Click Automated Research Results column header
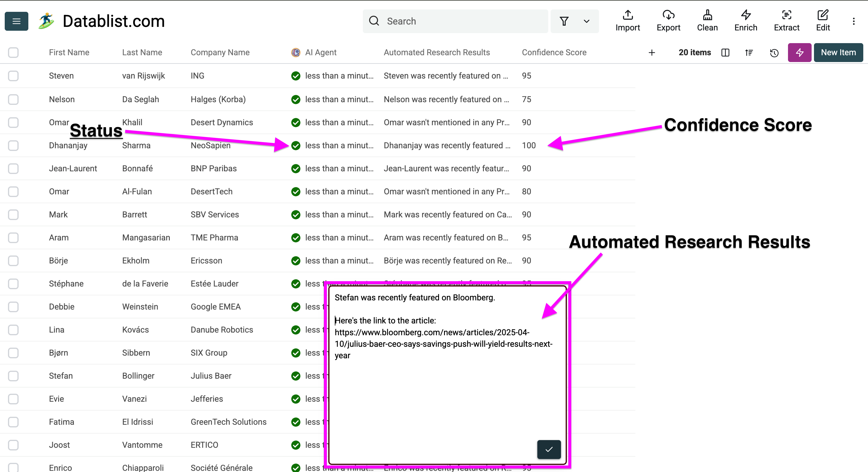 (437, 53)
